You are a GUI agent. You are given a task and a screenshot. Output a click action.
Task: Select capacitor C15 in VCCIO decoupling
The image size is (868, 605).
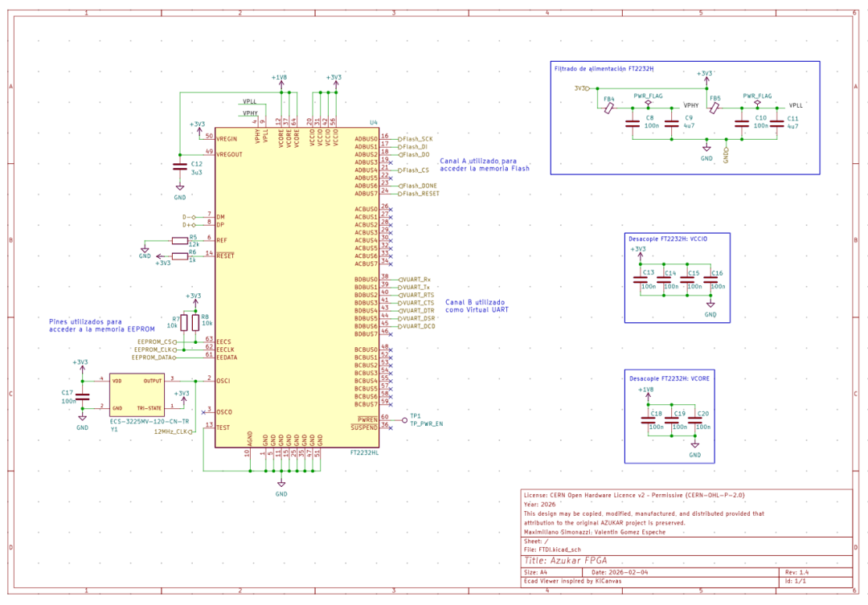point(687,280)
